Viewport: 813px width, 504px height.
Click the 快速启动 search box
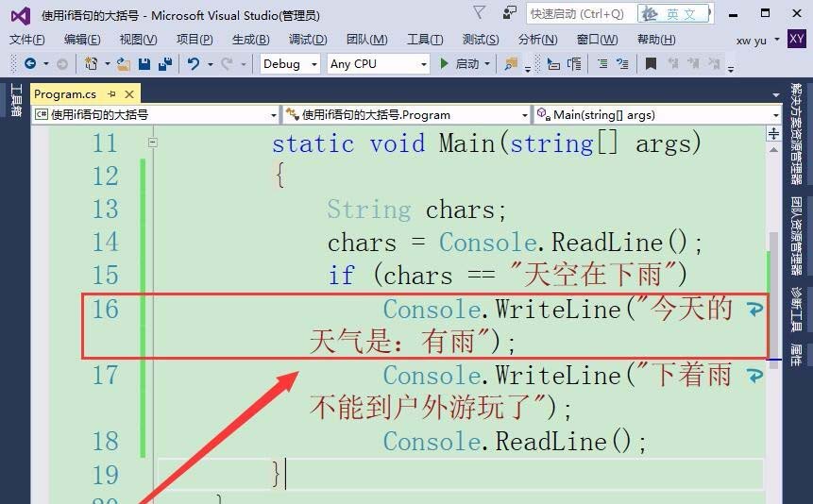tap(581, 14)
